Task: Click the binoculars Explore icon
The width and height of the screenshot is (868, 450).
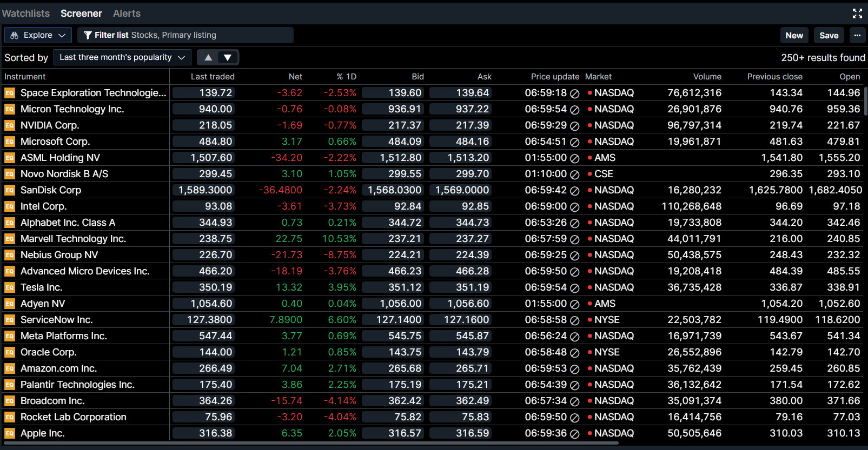Action: [x=15, y=35]
